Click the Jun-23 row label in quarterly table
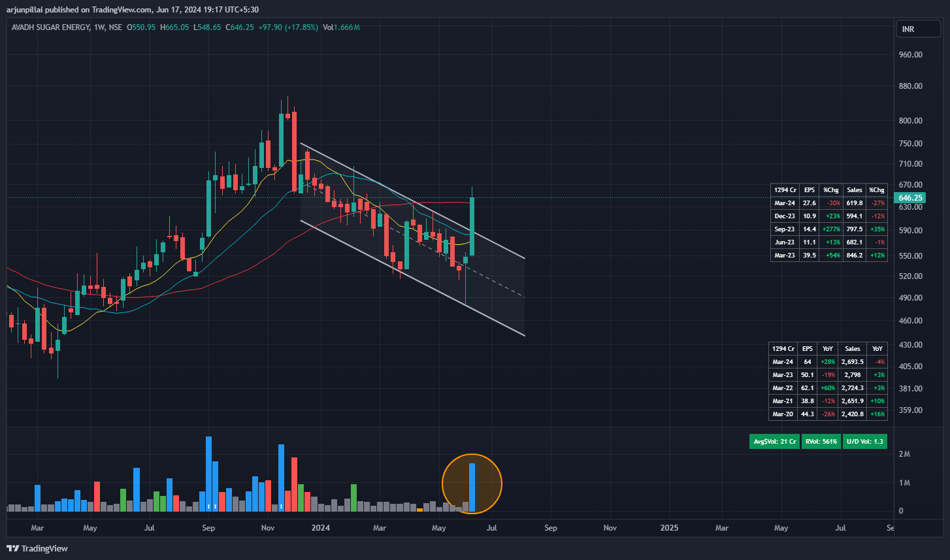The image size is (950, 560). 784,242
